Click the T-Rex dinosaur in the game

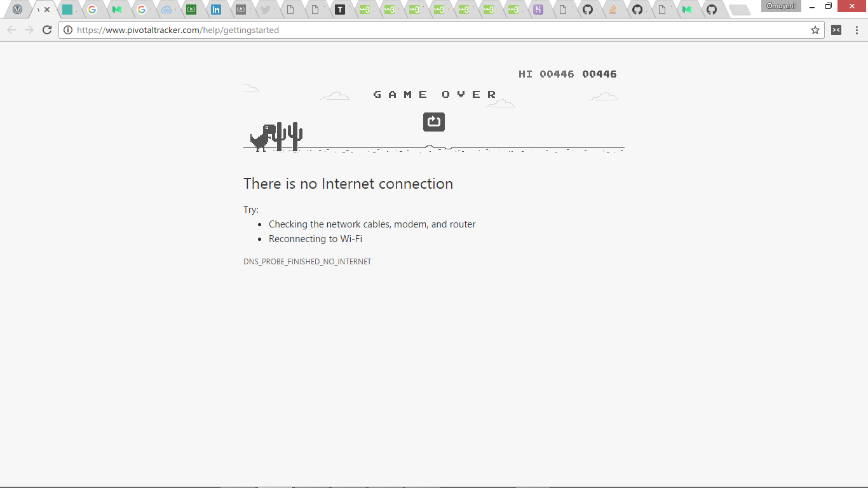(x=262, y=138)
